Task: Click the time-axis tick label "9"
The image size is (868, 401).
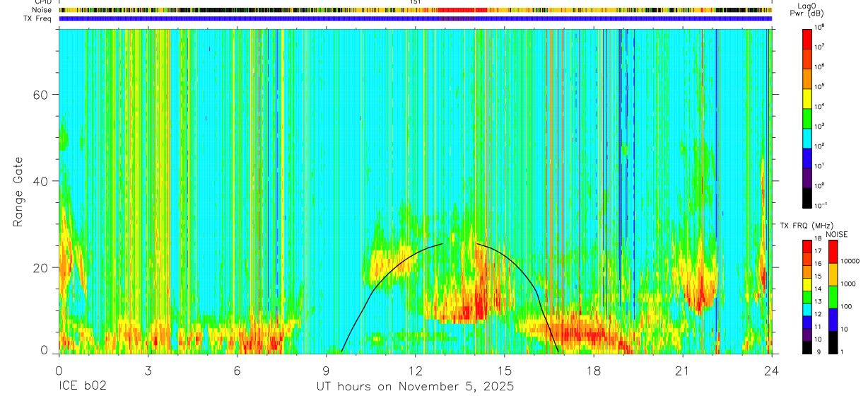Action: coord(327,371)
